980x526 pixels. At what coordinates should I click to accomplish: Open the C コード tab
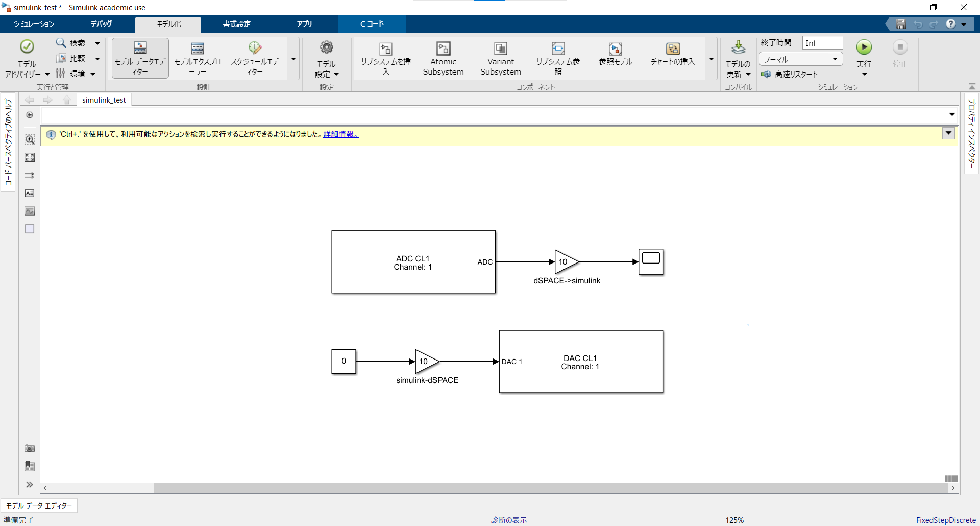[371, 23]
